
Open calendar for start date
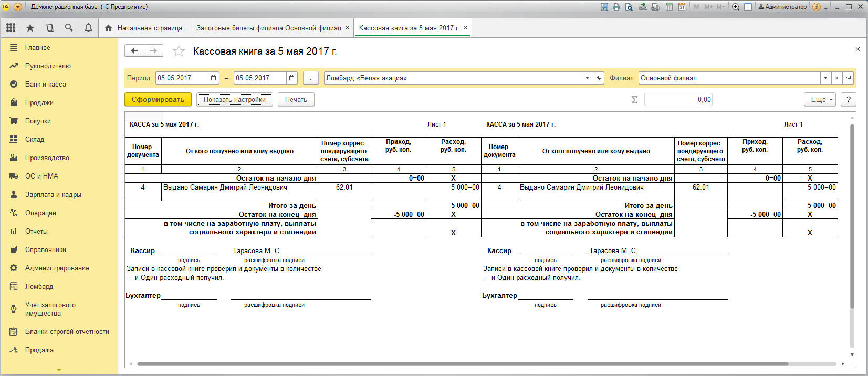[214, 78]
